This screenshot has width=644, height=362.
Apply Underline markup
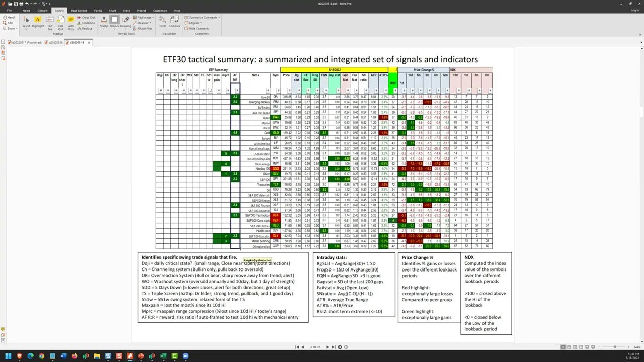[x=86, y=23]
